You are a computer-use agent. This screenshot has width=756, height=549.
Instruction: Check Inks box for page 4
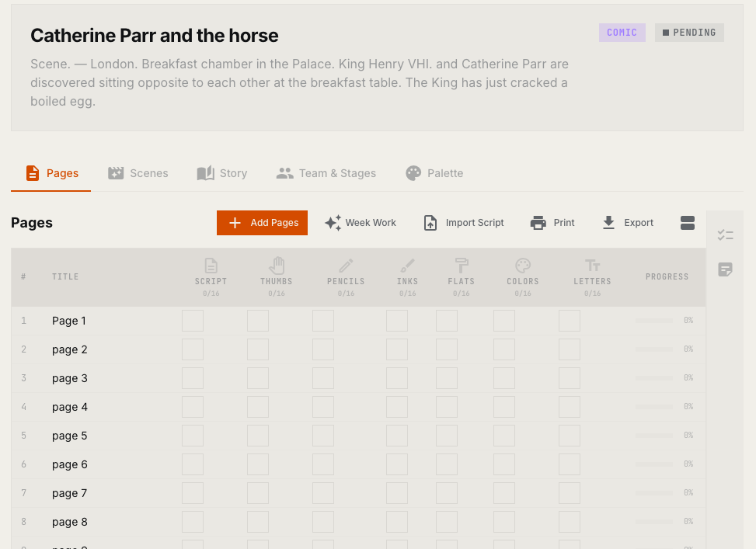pos(397,407)
